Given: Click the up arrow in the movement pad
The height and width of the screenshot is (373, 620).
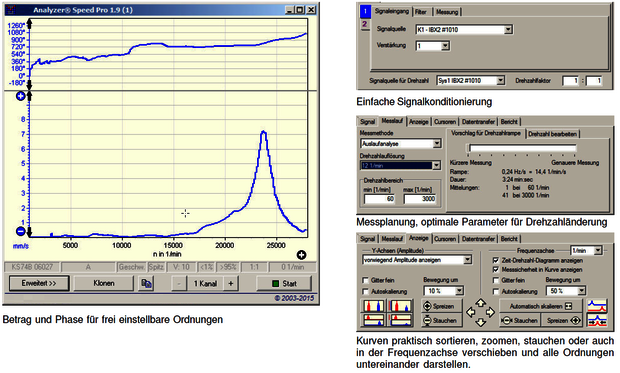Looking at the screenshot, I should point(480,303).
